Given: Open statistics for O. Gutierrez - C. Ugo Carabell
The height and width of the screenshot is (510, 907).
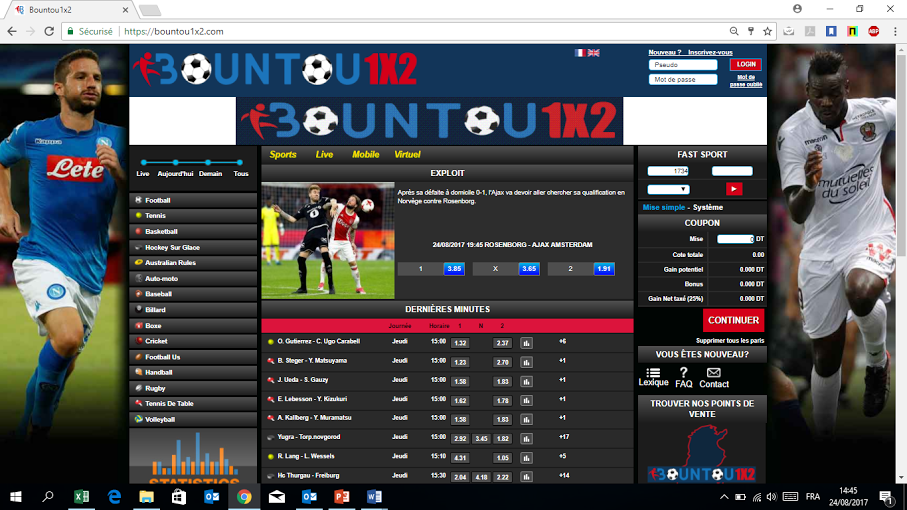Looking at the screenshot, I should pyautogui.click(x=526, y=342).
